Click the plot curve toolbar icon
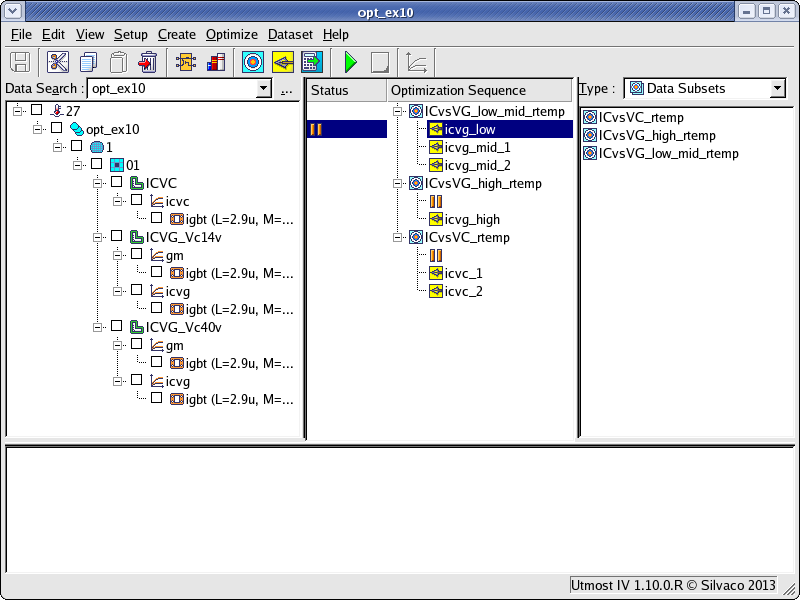The width and height of the screenshot is (800, 600). click(417, 62)
